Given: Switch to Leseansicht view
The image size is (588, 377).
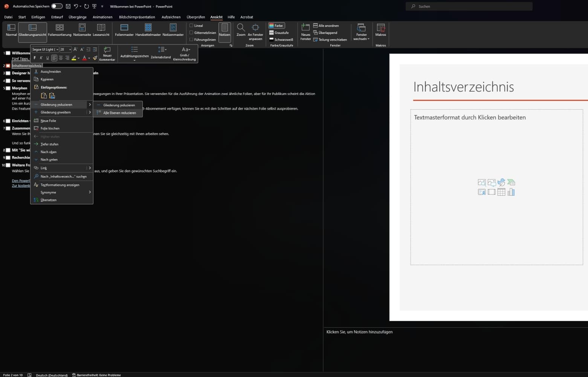Looking at the screenshot, I should click(101, 30).
